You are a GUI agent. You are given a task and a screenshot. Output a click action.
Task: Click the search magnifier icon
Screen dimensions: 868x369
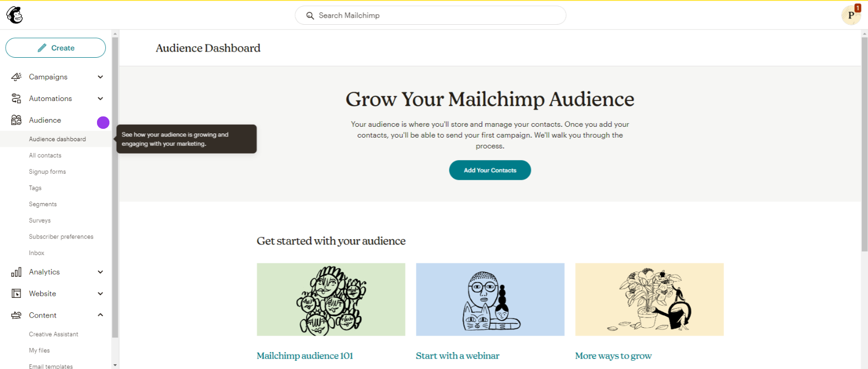310,15
